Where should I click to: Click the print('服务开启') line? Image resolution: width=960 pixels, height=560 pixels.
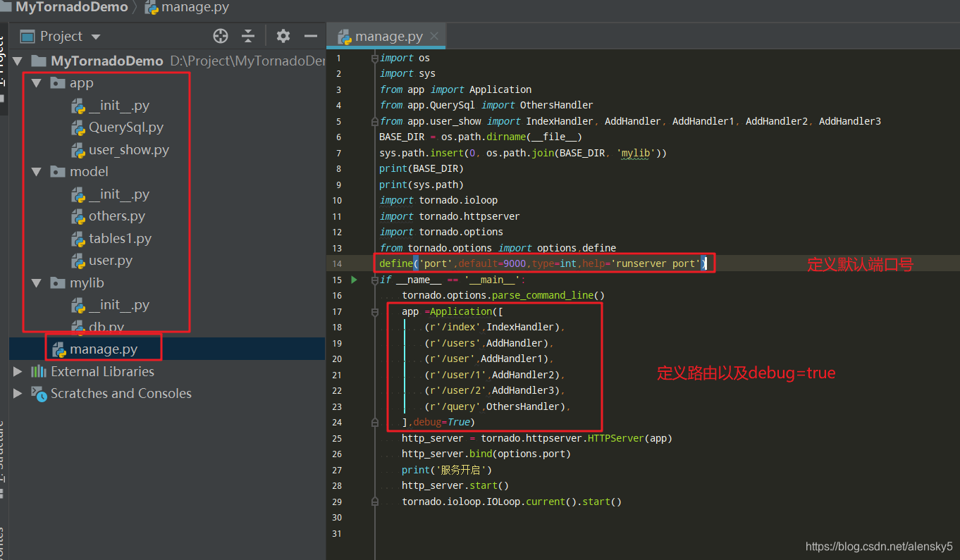click(x=447, y=470)
